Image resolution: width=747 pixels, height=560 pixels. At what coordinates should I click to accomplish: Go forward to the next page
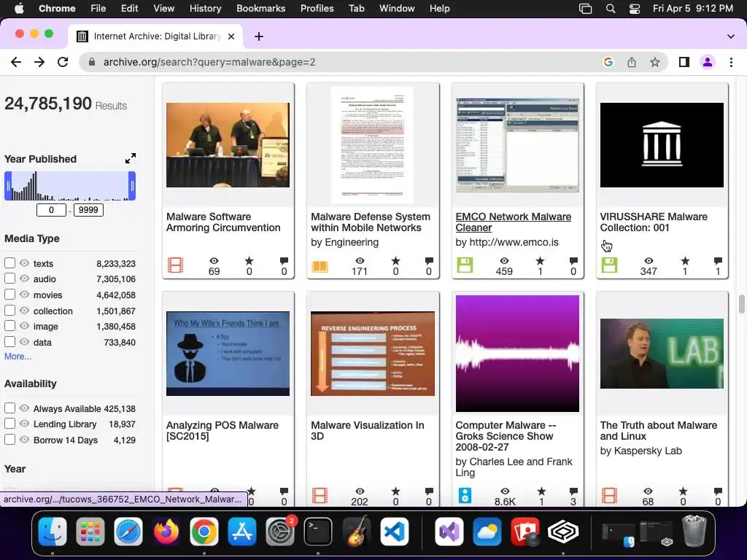[39, 62]
